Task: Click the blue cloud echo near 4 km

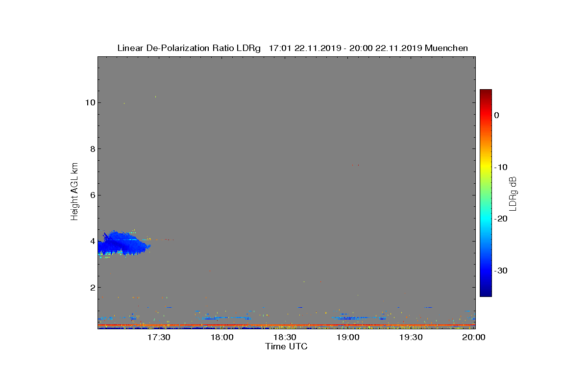Action: click(122, 243)
